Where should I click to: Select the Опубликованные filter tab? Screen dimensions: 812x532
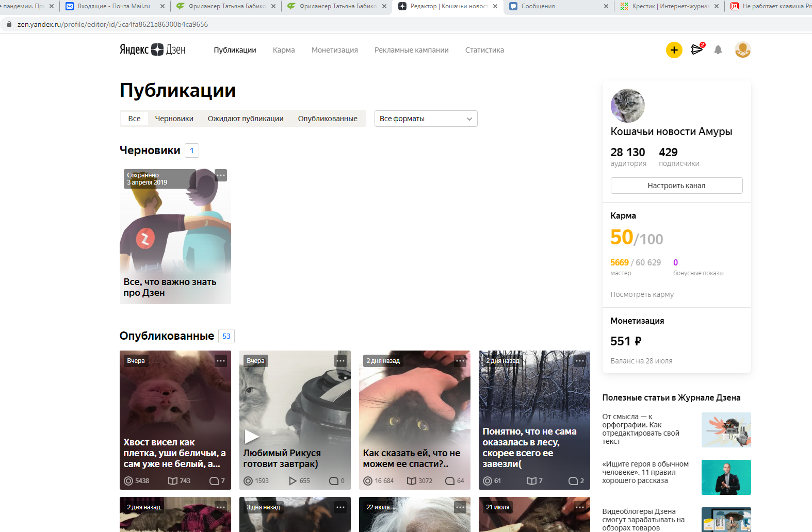(x=328, y=119)
